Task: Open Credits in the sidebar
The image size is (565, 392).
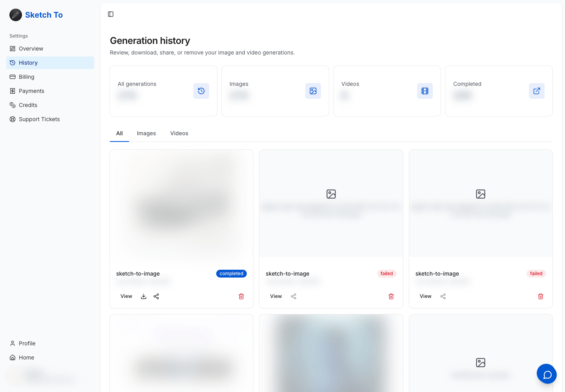Action: coord(50,105)
